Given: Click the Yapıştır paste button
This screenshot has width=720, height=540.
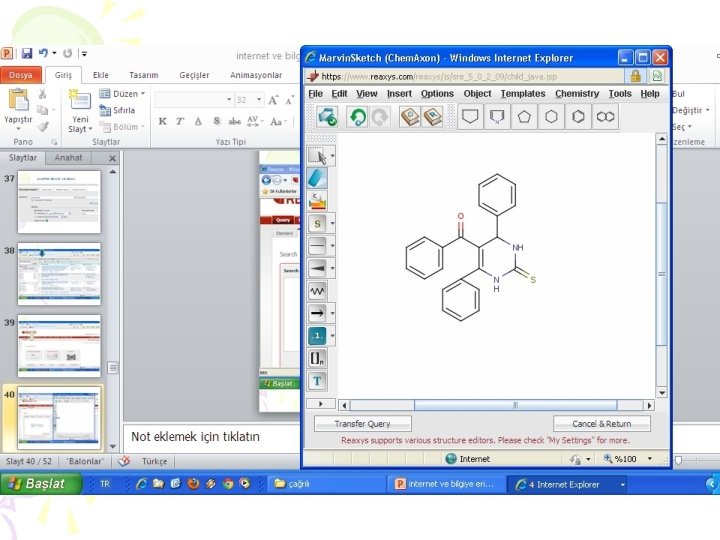Looking at the screenshot, I should [x=18, y=108].
